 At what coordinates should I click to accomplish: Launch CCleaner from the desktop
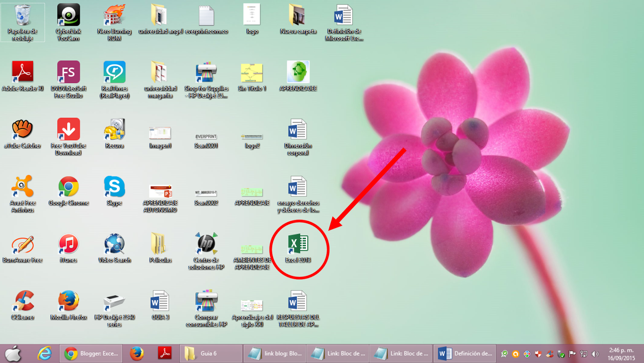[x=23, y=301]
